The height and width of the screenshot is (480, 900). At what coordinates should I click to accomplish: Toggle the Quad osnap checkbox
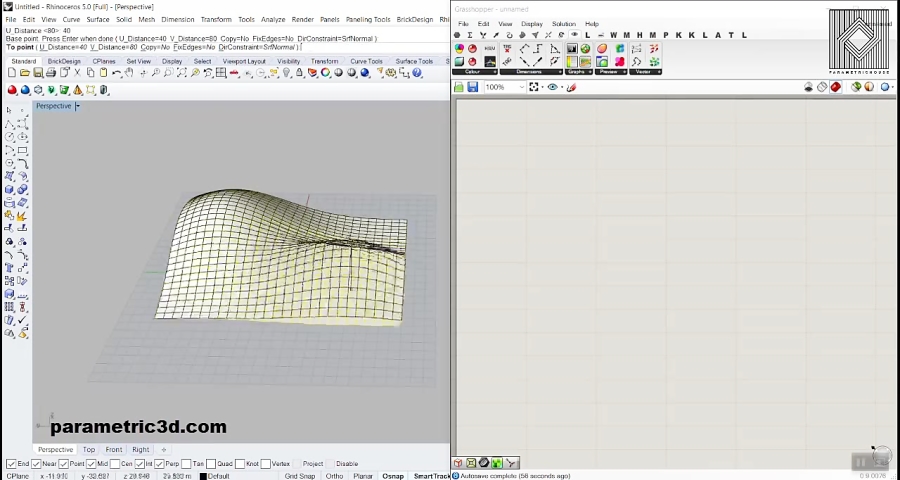pos(212,464)
